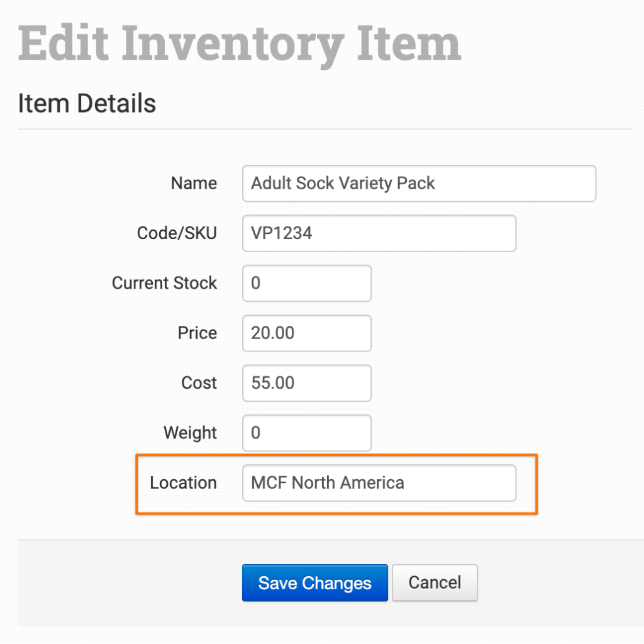
Task: Focus the Weight input box
Action: (307, 433)
